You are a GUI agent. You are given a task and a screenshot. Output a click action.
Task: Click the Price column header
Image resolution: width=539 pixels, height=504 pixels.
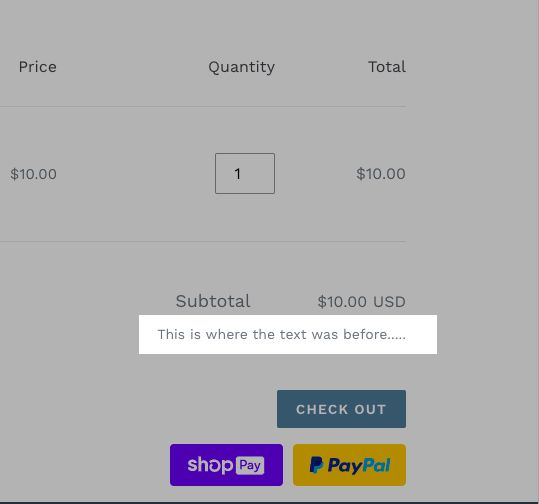tap(37, 67)
